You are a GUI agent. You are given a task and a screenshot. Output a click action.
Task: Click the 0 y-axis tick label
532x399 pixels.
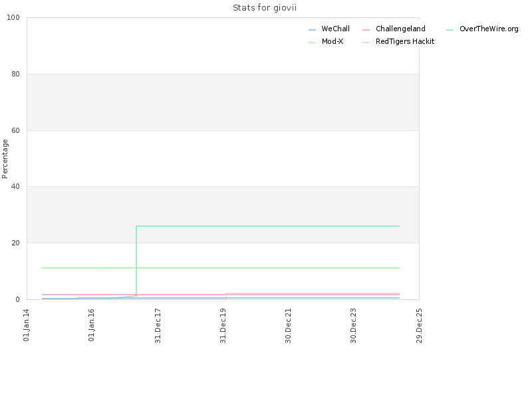pyautogui.click(x=18, y=300)
